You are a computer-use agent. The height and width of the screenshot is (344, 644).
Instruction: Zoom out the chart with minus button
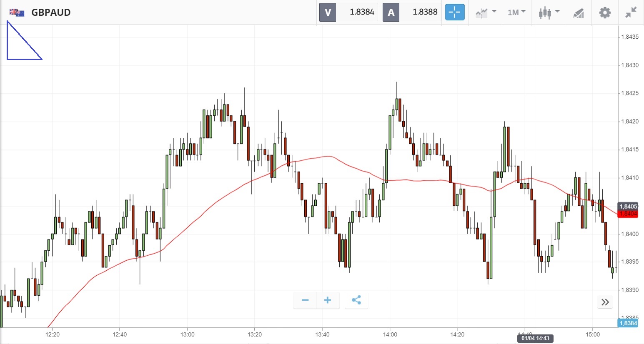pyautogui.click(x=305, y=300)
